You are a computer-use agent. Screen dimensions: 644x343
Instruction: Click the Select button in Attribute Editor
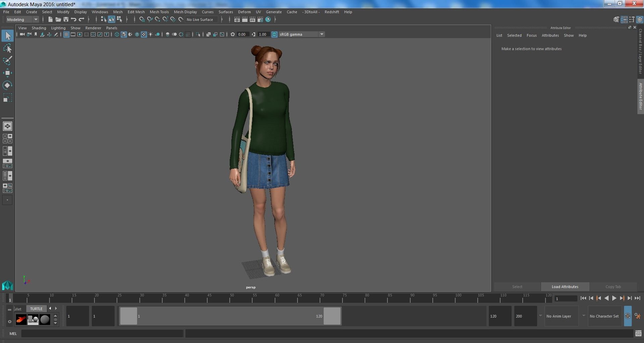tap(517, 287)
